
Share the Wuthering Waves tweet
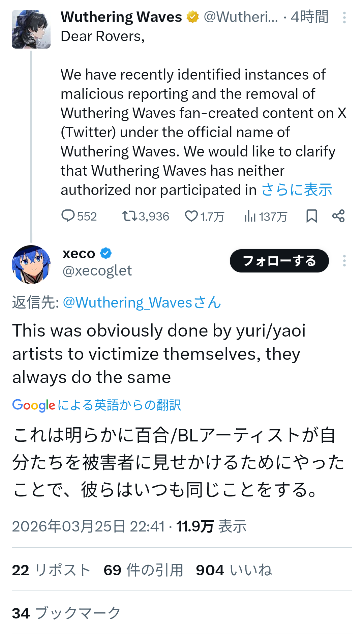point(338,216)
